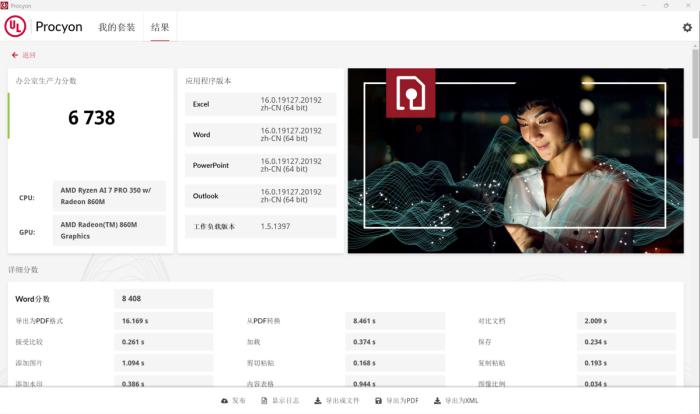Click the workload version 1.5.1397

coord(275,226)
